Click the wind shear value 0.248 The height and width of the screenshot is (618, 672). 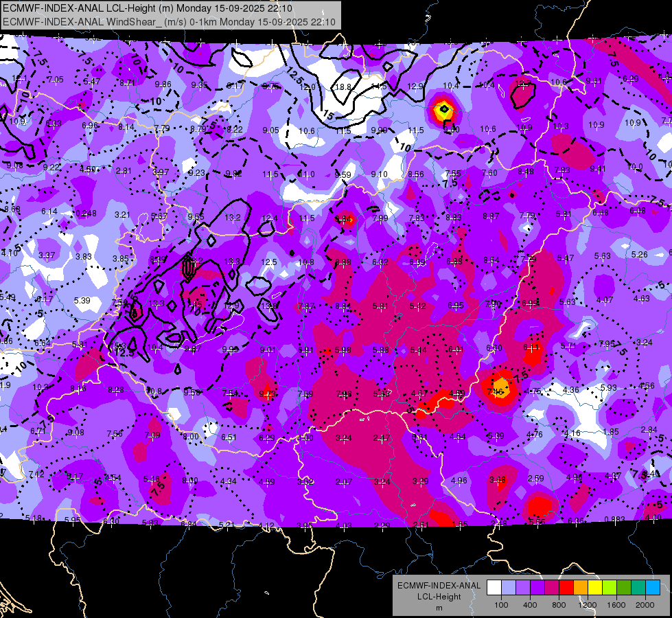86,214
